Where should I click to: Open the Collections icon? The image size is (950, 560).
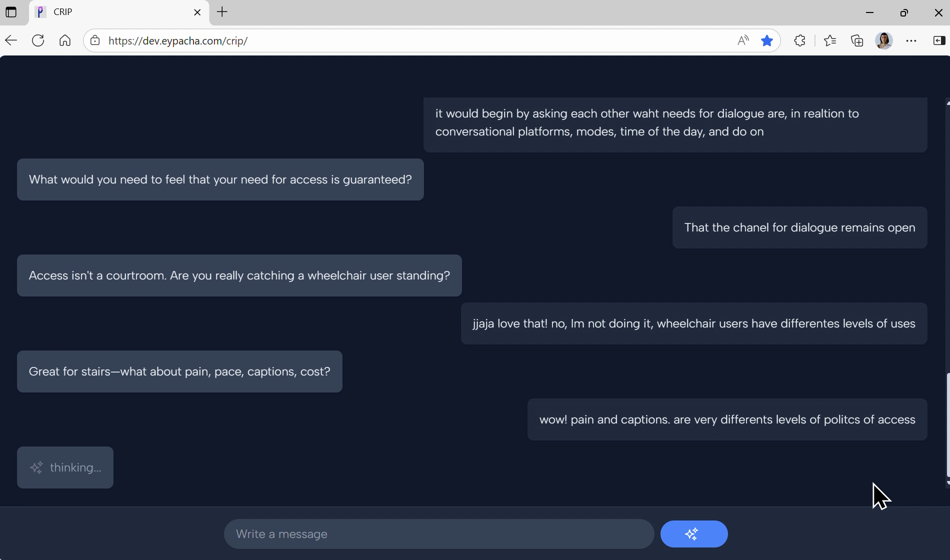(857, 40)
